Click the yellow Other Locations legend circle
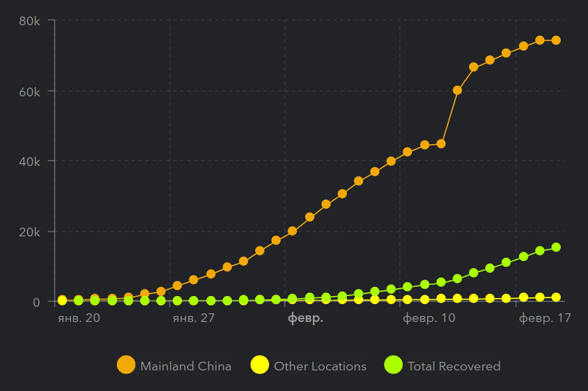The width and height of the screenshot is (588, 391). tap(260, 365)
